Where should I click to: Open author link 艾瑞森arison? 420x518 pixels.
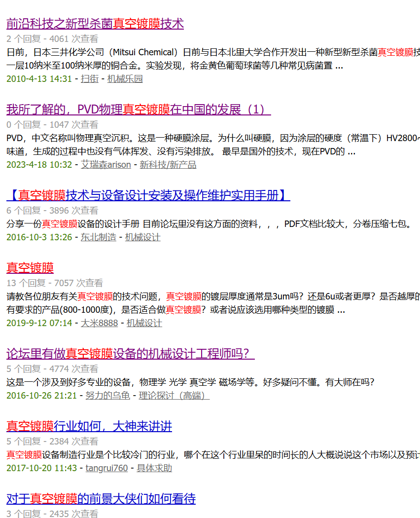pyautogui.click(x=106, y=165)
